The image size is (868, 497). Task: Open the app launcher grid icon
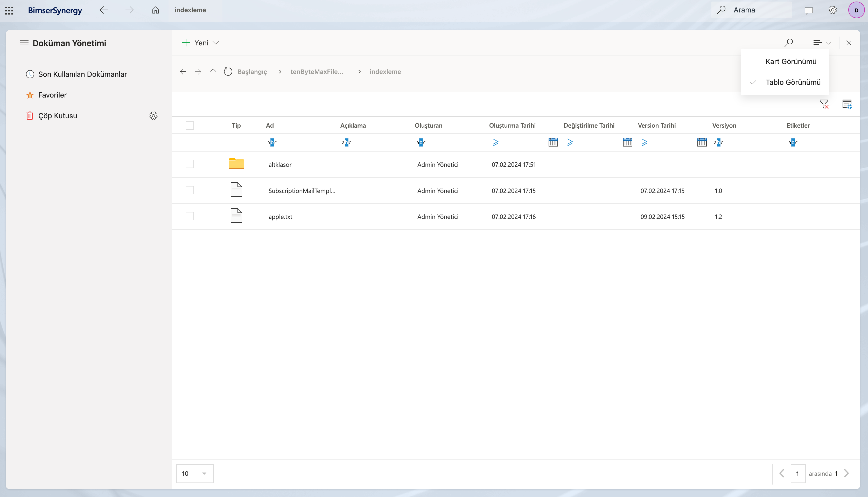point(9,10)
